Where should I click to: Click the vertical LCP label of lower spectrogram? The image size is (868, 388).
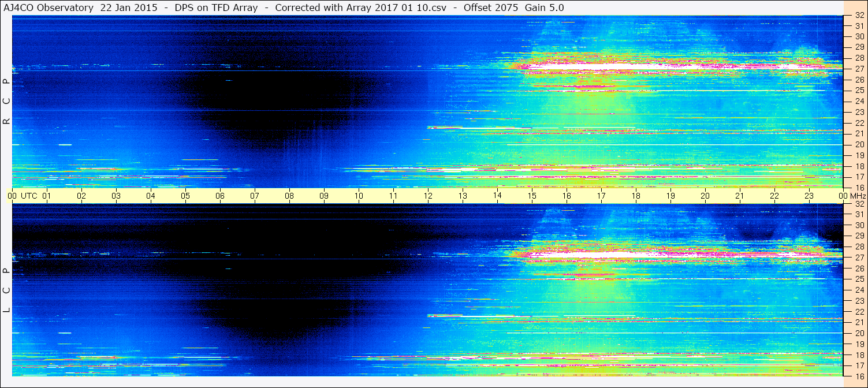6,290
